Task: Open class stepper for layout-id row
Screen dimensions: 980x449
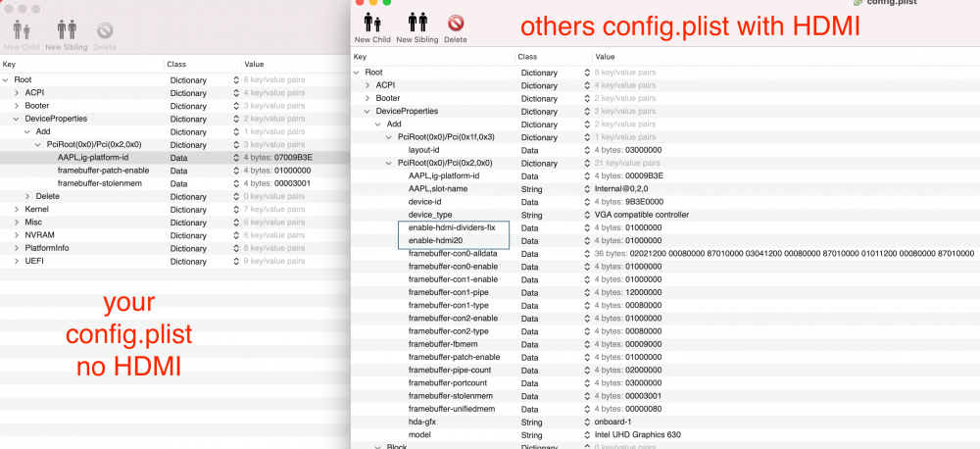Action: 587,150
